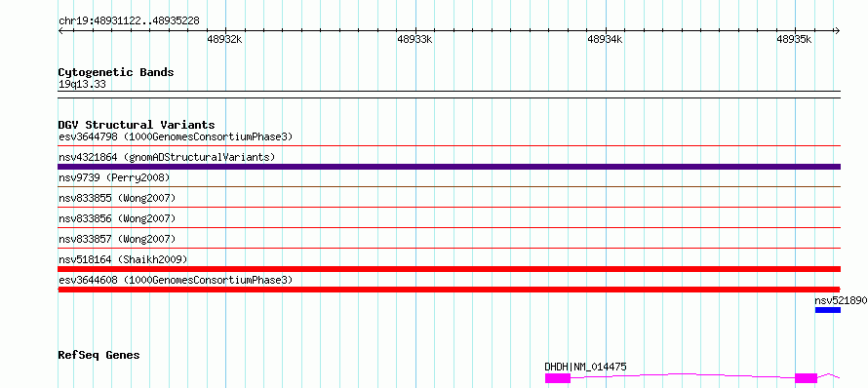
Task: Open the DHDH|NM_014475 gene label
Action: pyautogui.click(x=586, y=367)
